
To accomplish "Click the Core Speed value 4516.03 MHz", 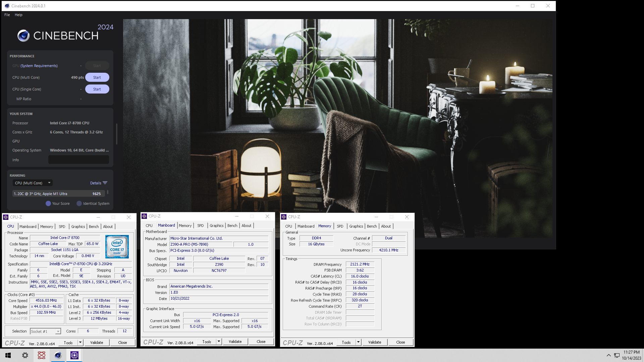I will click(46, 301).
